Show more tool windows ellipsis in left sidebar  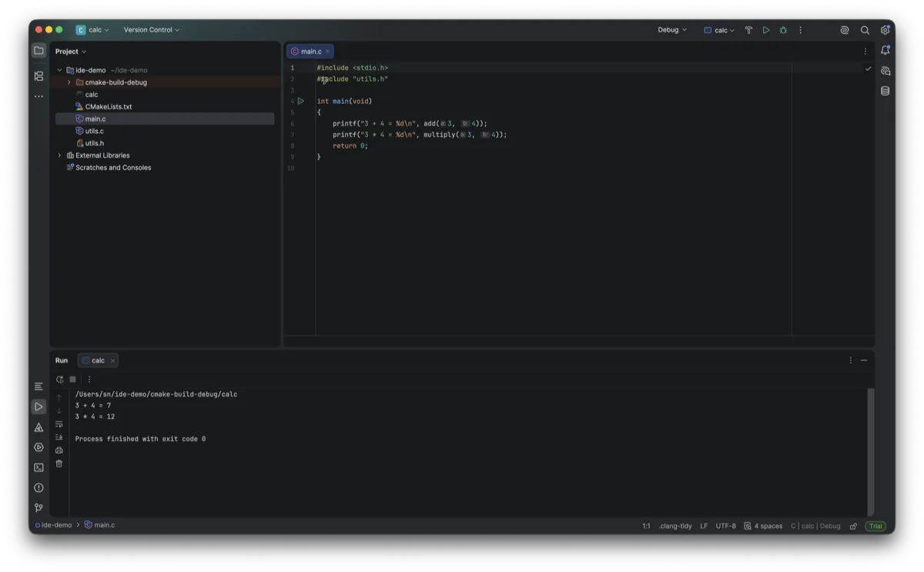[x=38, y=97]
